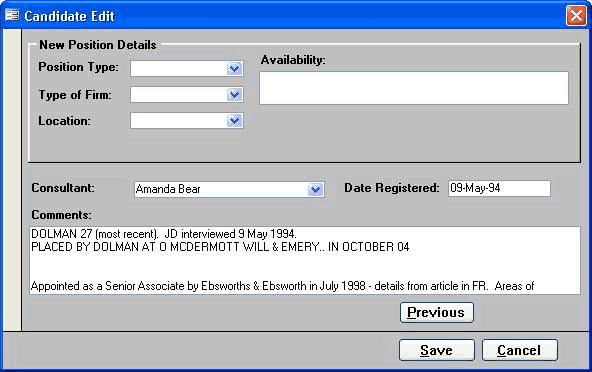Open the Position Type dropdown
The width and height of the screenshot is (592, 372).
234,68
